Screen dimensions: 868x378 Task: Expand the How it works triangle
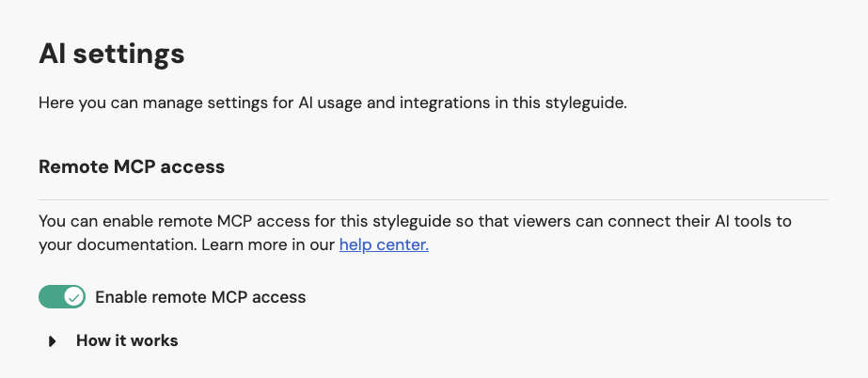pos(53,341)
